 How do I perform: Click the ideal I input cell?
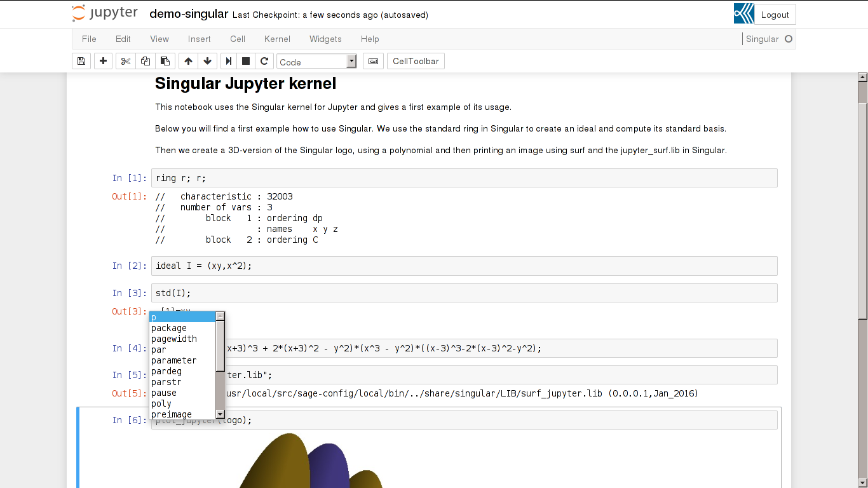tap(464, 266)
